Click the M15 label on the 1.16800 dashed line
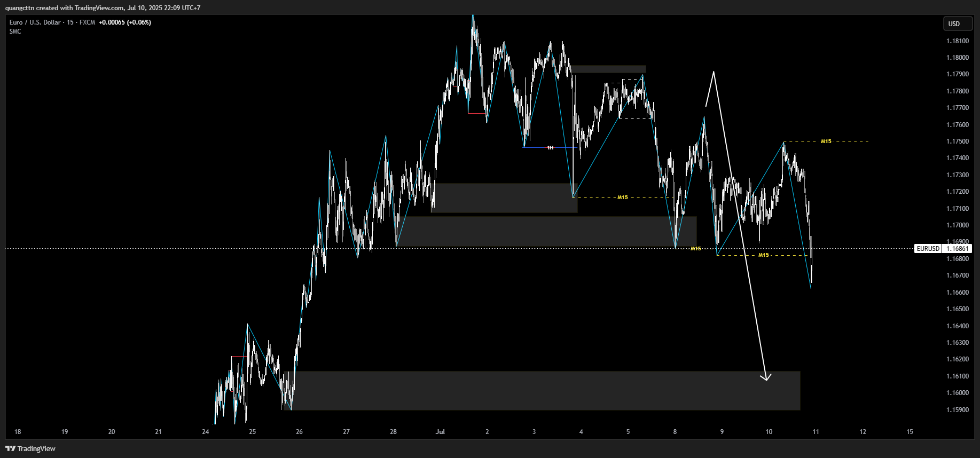 pyautogui.click(x=764, y=255)
